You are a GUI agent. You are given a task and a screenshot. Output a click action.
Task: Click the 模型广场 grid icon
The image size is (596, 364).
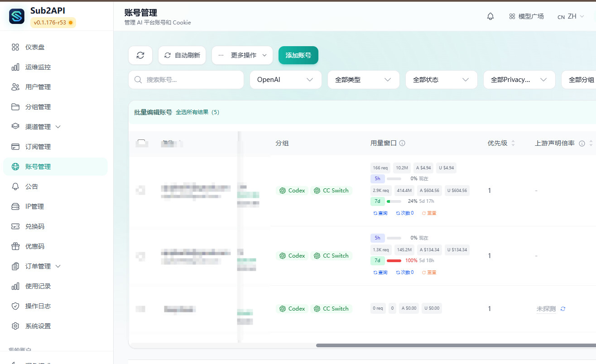tap(512, 16)
